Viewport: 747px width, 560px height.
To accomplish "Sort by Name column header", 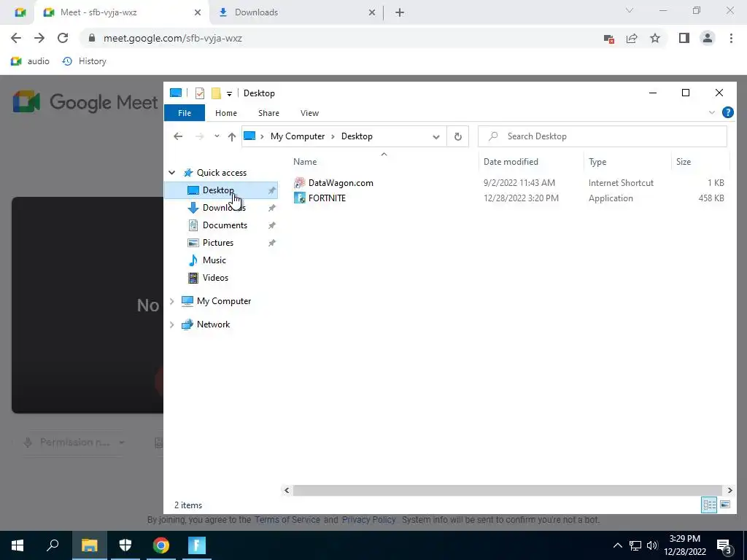I will [305, 162].
